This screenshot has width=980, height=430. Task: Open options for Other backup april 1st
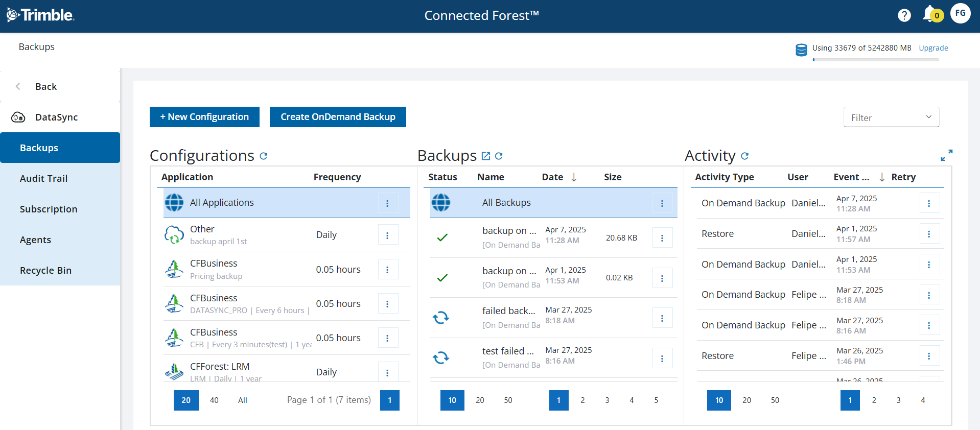pos(388,235)
